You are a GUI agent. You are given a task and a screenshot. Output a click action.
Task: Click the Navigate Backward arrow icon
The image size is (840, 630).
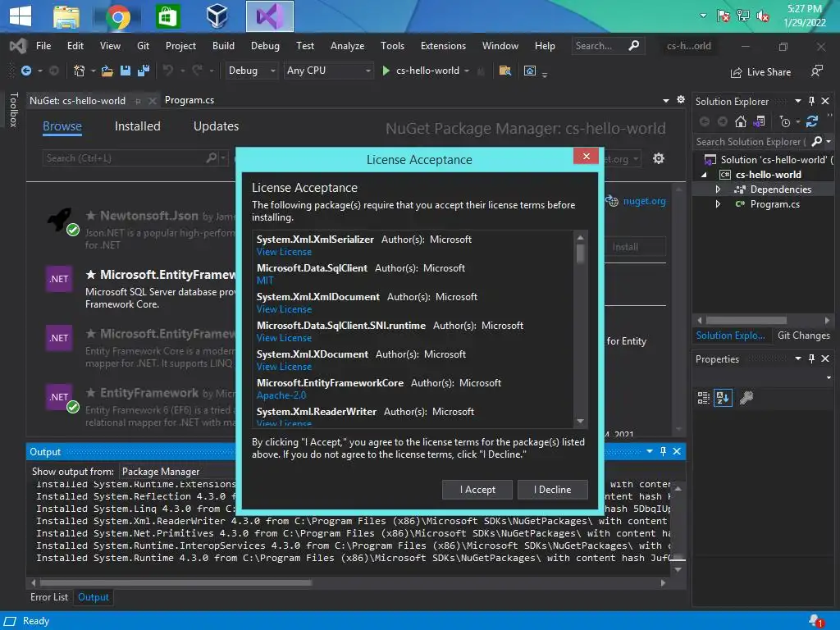[25, 71]
